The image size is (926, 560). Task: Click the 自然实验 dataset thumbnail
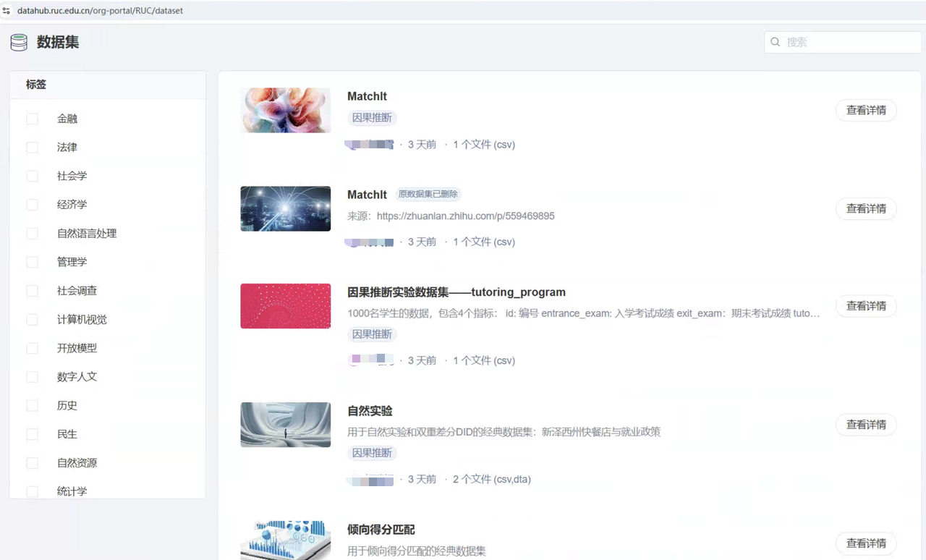285,425
